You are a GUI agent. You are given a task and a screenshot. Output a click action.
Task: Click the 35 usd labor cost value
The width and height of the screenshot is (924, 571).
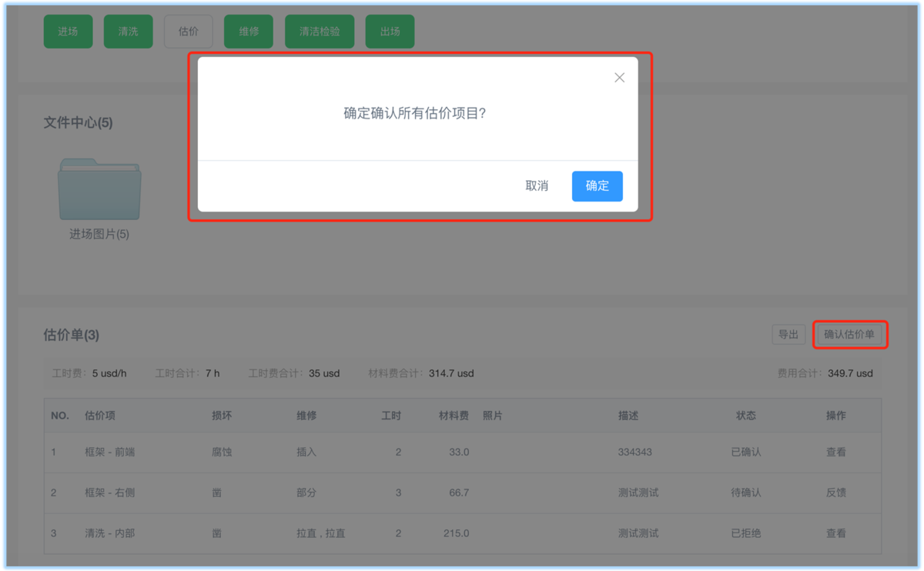[x=324, y=373]
